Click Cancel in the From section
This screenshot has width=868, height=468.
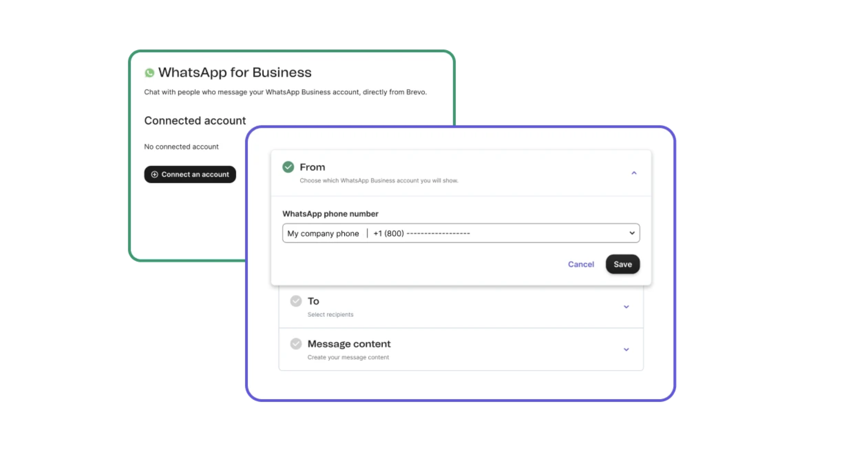click(x=581, y=264)
